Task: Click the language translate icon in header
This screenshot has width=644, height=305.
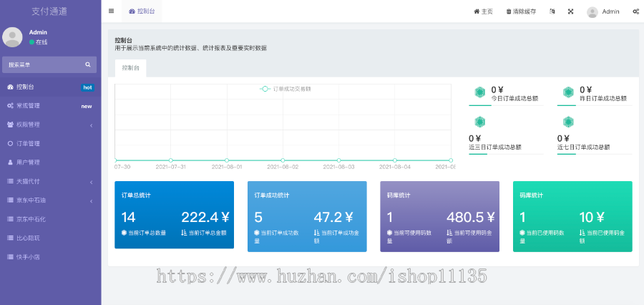Action: click(x=552, y=11)
